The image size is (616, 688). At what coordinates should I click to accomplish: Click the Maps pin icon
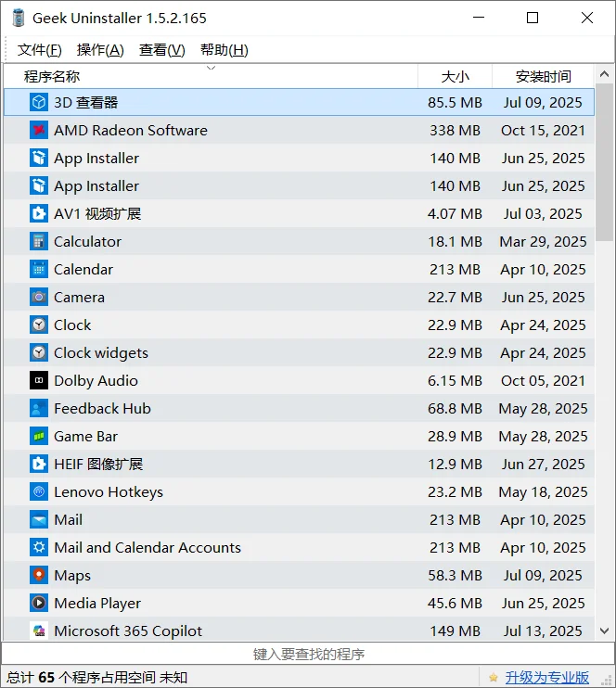point(39,575)
